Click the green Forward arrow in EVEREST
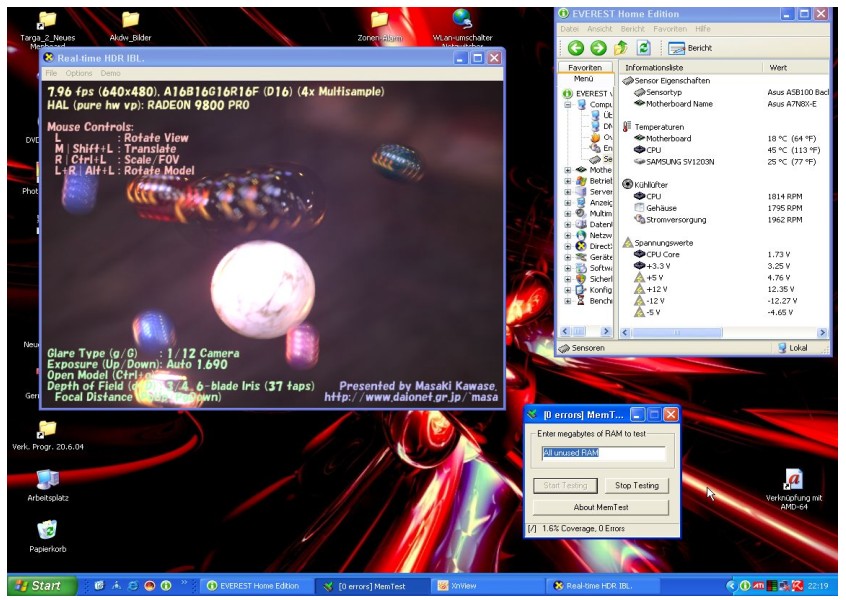This screenshot has height=600, width=846. tap(598, 48)
